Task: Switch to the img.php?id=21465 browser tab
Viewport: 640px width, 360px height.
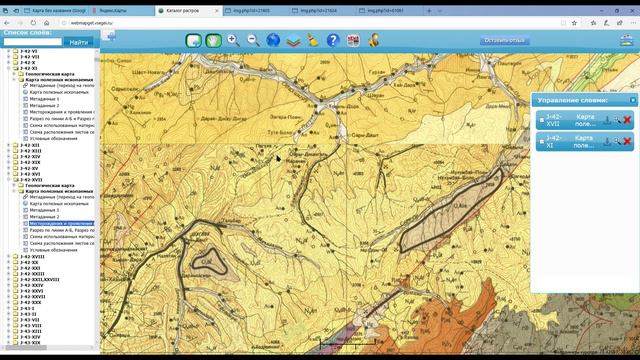Action: click(256, 11)
